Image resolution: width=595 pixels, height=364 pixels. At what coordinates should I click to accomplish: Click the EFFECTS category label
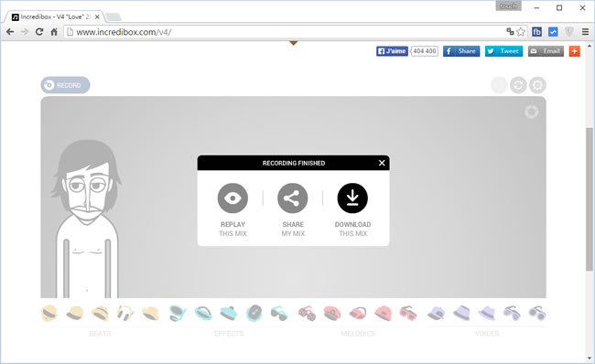pos(229,333)
